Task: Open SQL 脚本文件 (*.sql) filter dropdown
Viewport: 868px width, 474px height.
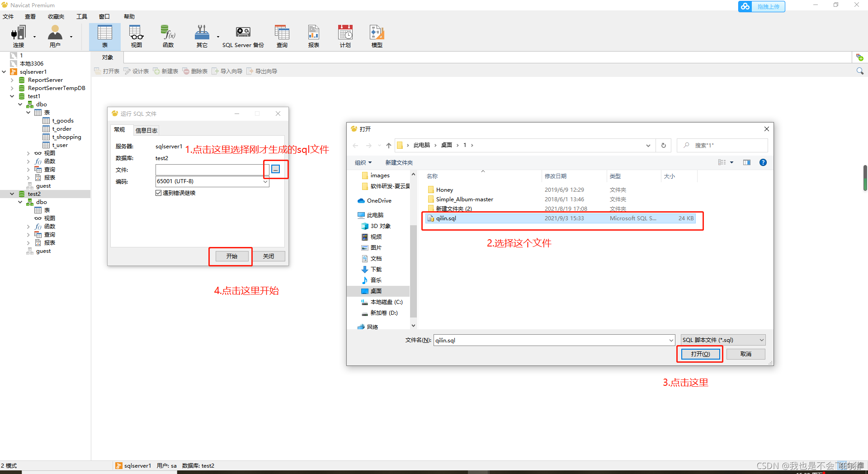Action: click(723, 340)
